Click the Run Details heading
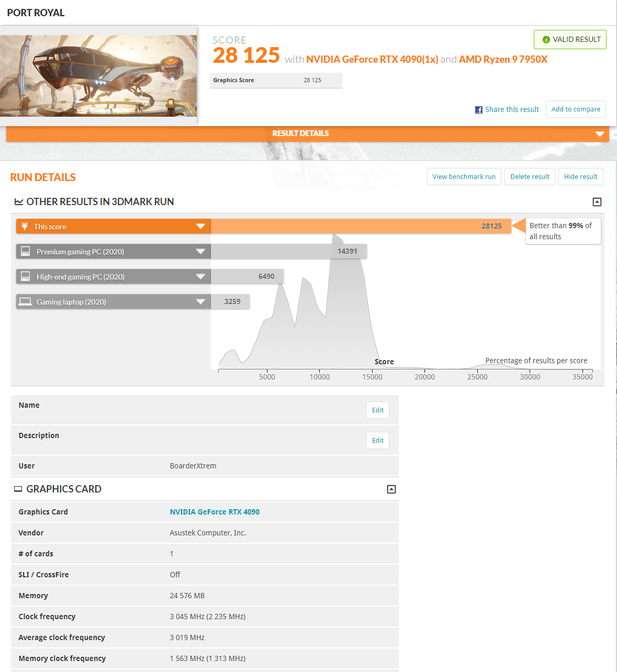The height and width of the screenshot is (672, 617). [x=43, y=177]
